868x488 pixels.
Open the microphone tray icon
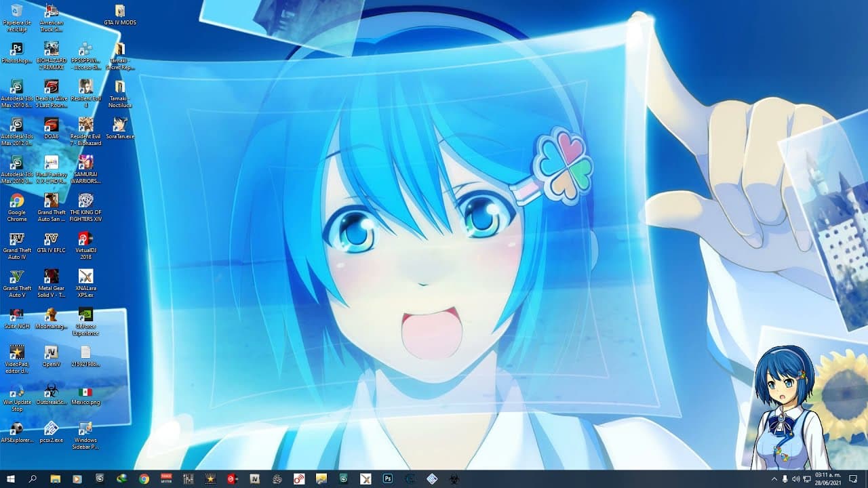785,479
